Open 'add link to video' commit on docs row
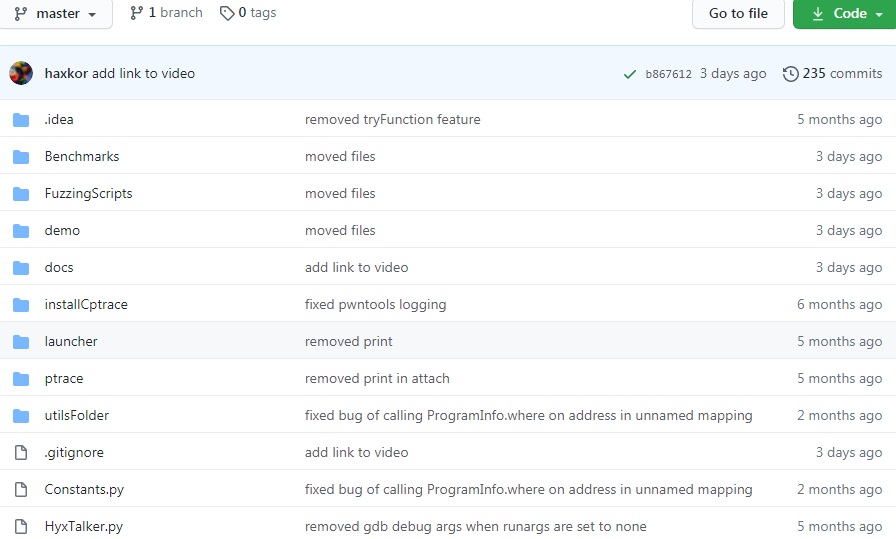 pyautogui.click(x=357, y=267)
